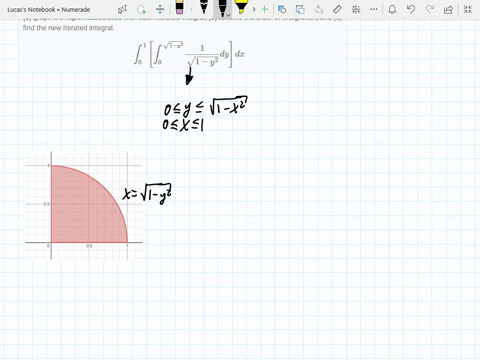The image size is (480, 360).
Task: Click the insert space tool
Action: click(160, 9)
